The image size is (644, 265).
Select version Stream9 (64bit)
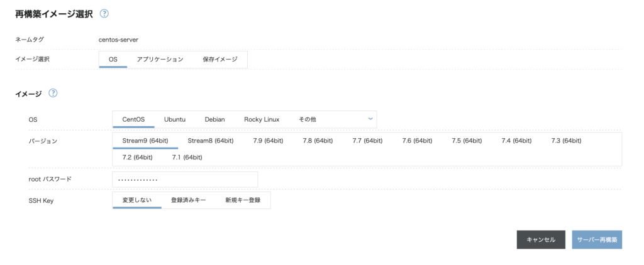pyautogui.click(x=145, y=141)
